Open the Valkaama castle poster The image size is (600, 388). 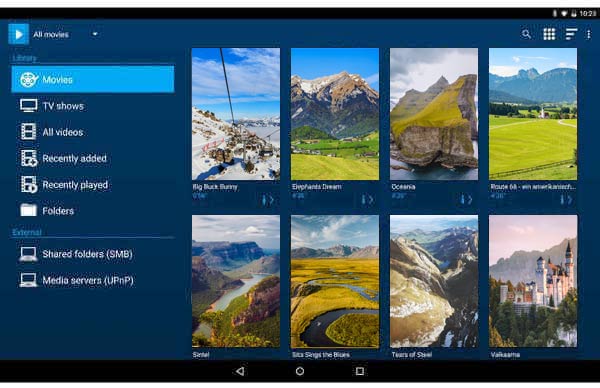(533, 281)
